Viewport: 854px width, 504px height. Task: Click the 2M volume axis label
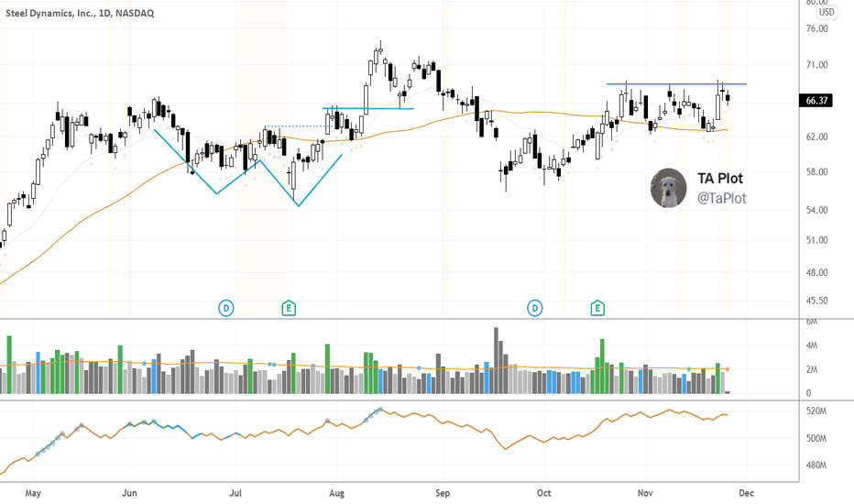[x=812, y=370]
